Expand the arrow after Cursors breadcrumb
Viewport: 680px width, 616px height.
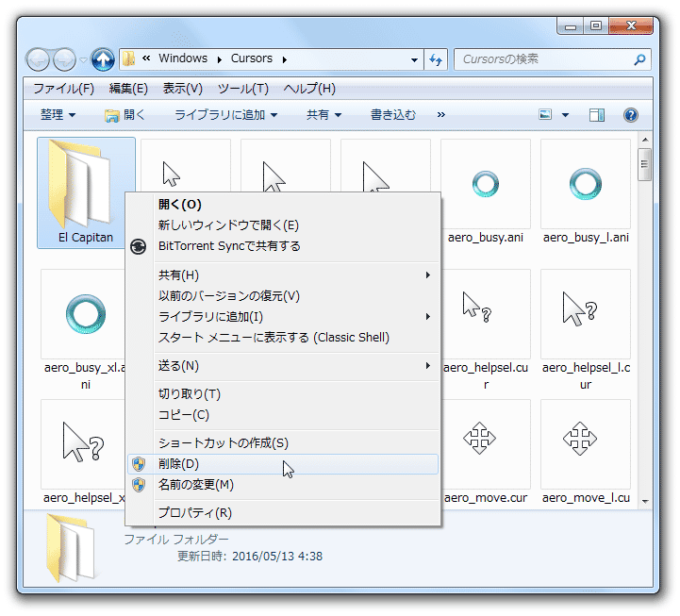(285, 59)
